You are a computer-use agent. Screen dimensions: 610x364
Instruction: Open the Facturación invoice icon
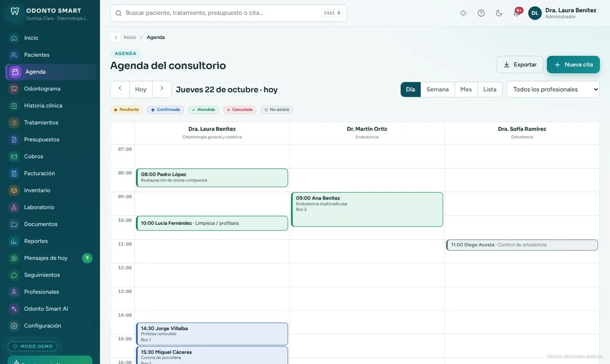pos(14,173)
